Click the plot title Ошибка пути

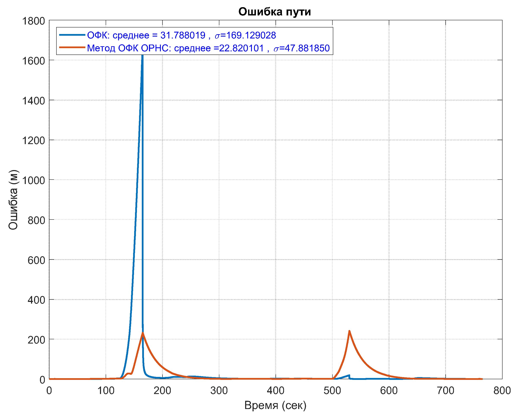275,12
